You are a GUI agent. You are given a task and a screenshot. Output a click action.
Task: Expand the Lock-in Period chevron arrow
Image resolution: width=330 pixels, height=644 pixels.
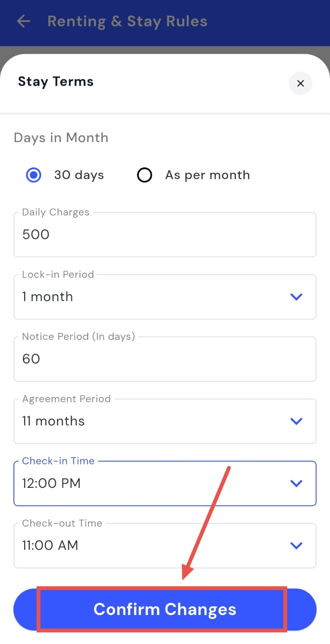click(x=296, y=297)
